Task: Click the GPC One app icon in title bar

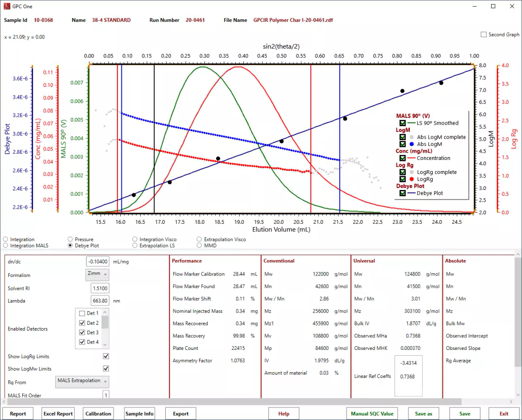Action: coord(7,6)
